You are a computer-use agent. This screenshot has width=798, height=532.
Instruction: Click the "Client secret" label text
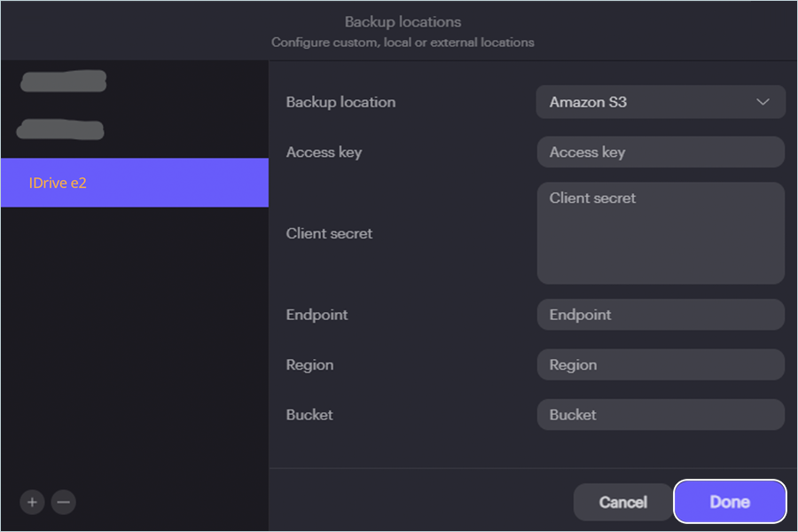[329, 234]
